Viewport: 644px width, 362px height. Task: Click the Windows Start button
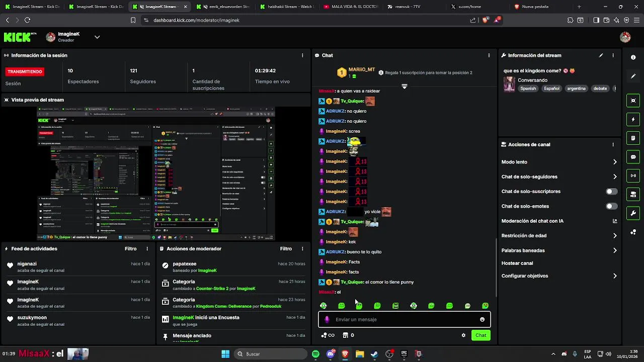[x=225, y=354]
